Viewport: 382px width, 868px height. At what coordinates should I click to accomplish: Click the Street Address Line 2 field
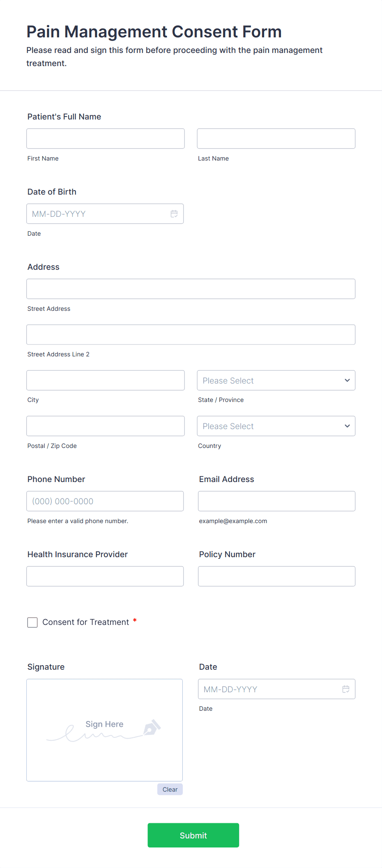tap(191, 334)
